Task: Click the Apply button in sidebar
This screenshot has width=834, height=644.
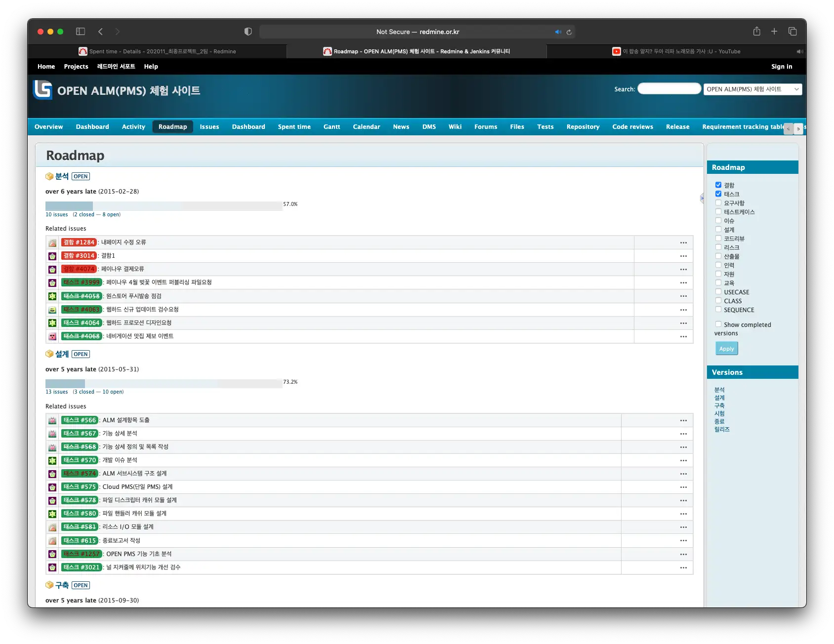Action: [x=726, y=349]
